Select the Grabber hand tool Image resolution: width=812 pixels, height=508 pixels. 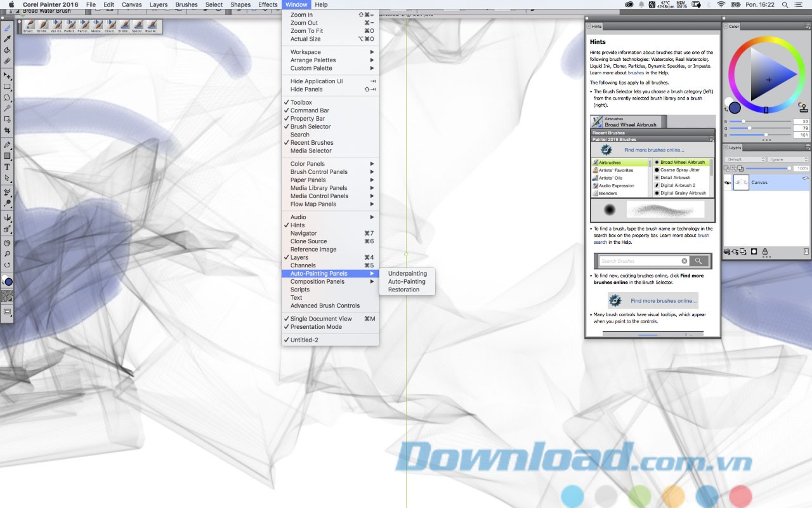point(8,243)
